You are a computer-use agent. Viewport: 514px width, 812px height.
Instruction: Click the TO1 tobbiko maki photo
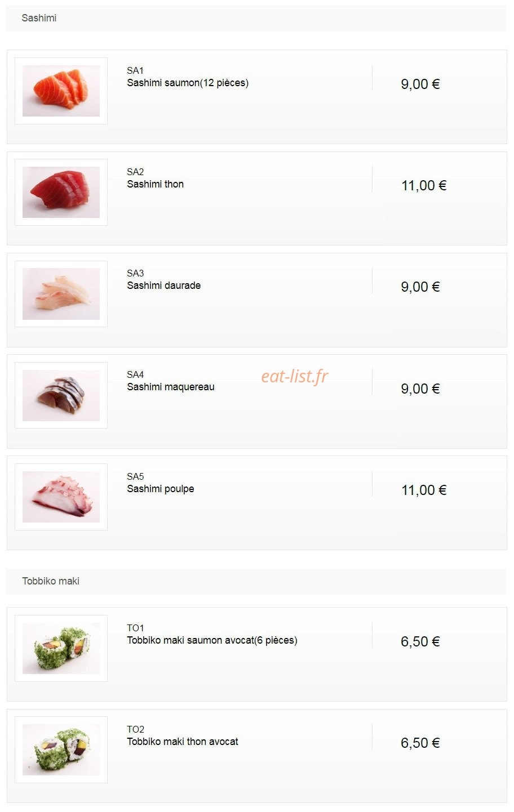(x=61, y=648)
